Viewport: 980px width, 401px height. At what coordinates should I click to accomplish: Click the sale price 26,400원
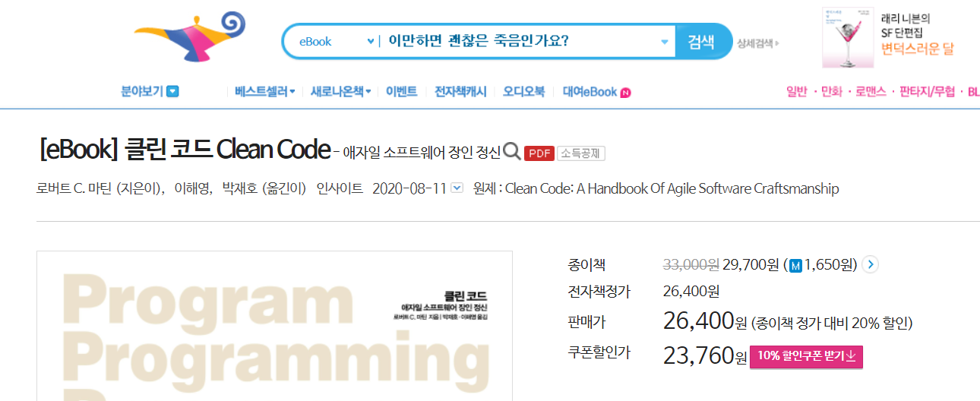[705, 322]
